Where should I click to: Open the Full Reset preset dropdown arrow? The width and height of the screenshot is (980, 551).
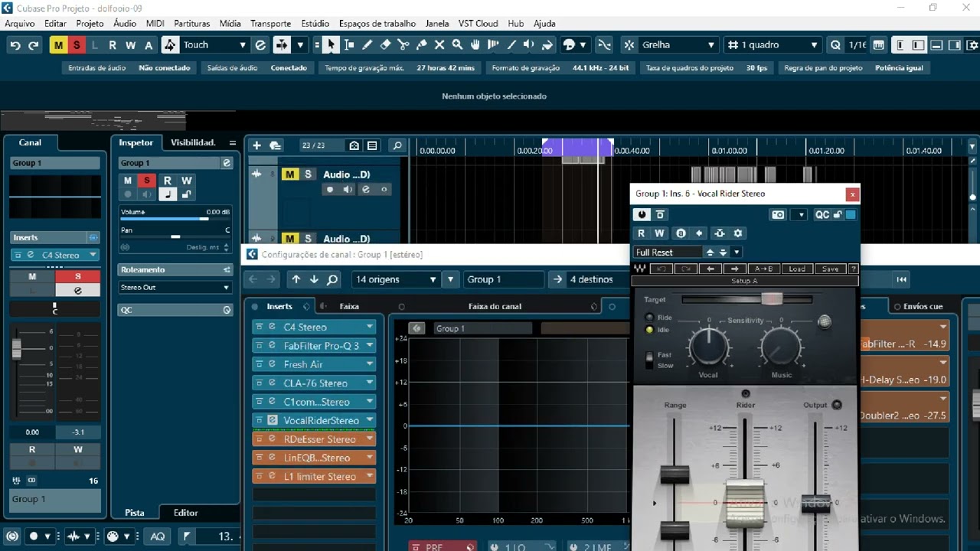click(x=737, y=252)
